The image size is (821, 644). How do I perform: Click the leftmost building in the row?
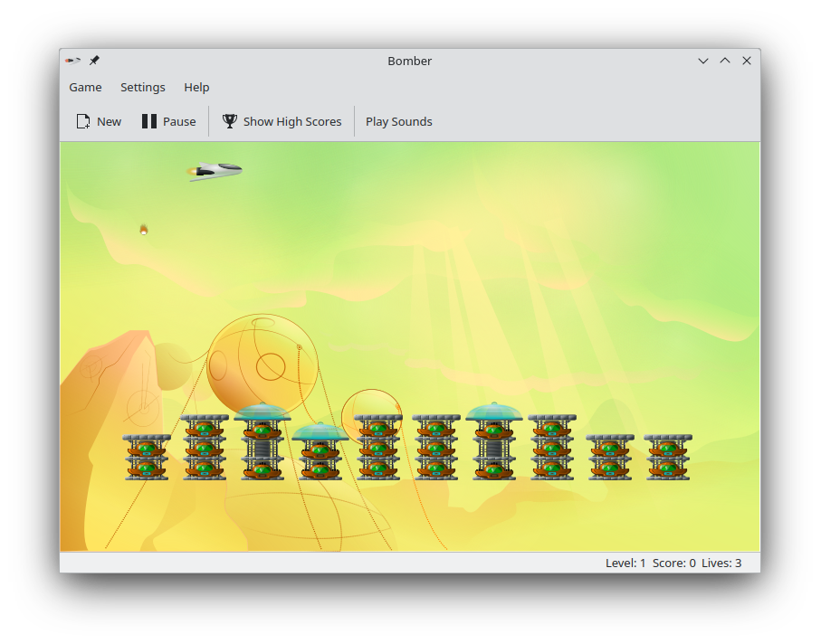(146, 457)
